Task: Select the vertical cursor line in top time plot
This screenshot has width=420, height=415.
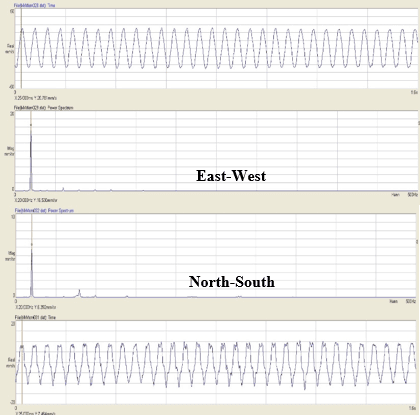Action: pos(21,49)
